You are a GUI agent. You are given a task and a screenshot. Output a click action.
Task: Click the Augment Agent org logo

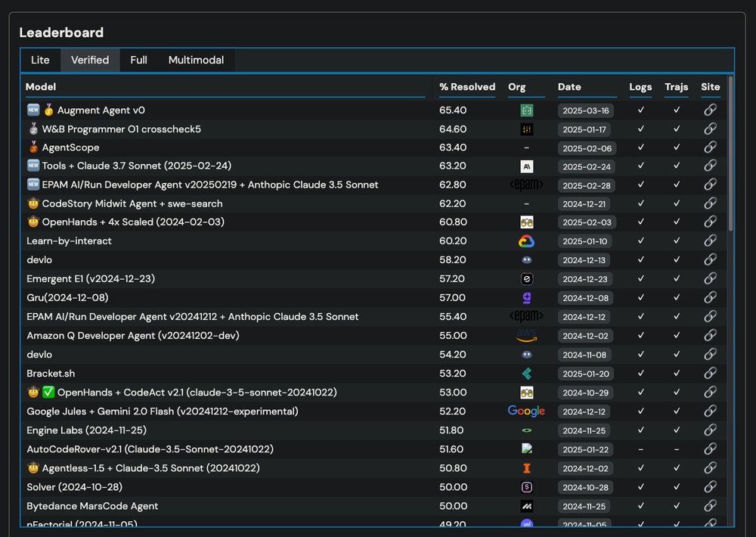[x=526, y=110]
